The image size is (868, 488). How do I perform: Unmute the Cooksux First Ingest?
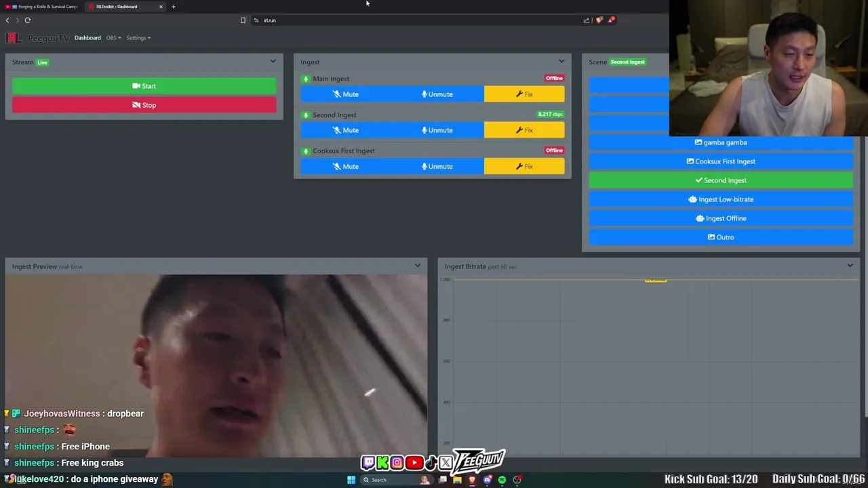pos(437,166)
